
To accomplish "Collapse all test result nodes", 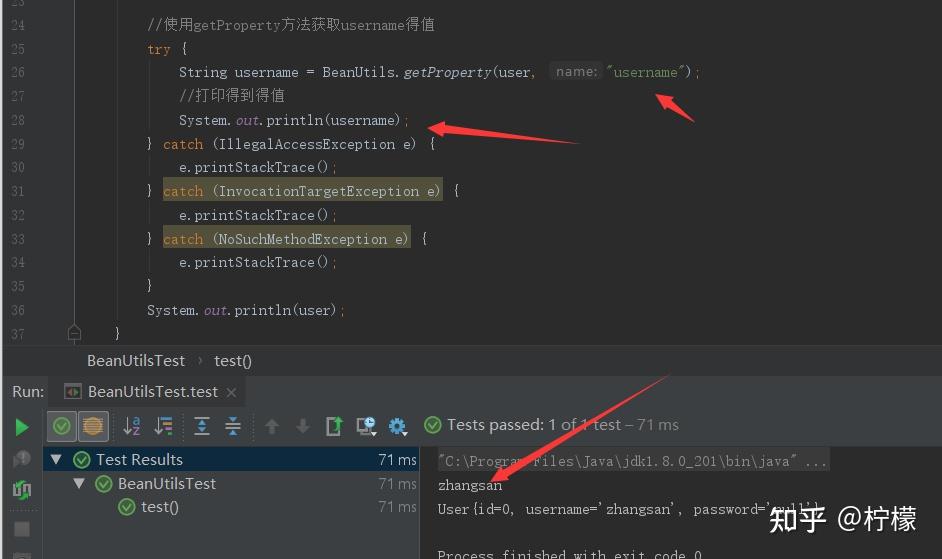I will point(233,426).
